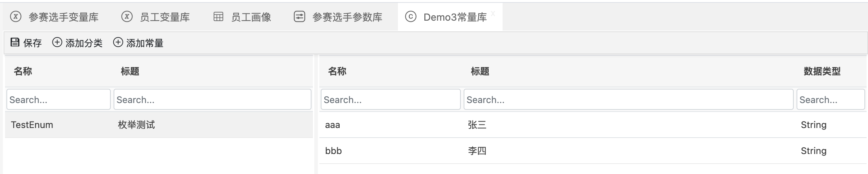Focus the category 标题 search field
Viewport: 868px width, 174px height.
tap(212, 99)
